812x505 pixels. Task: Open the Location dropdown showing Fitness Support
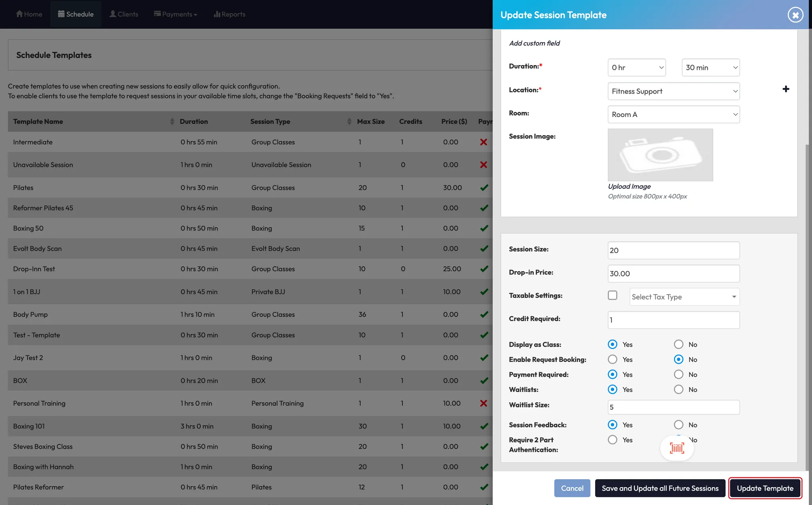(673, 91)
